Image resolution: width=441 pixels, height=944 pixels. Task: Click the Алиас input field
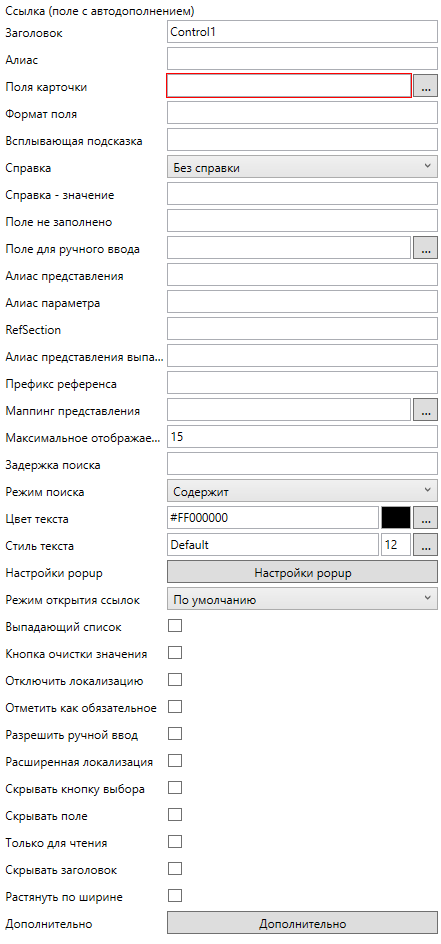coord(302,59)
